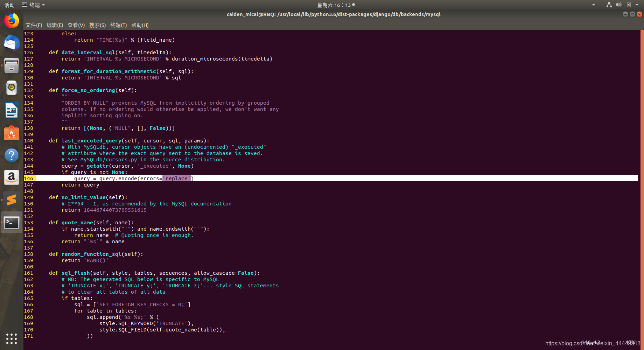Viewport: 644px width, 350px height.
Task: Click sql_flush definition on line 161
Action: click(76, 273)
